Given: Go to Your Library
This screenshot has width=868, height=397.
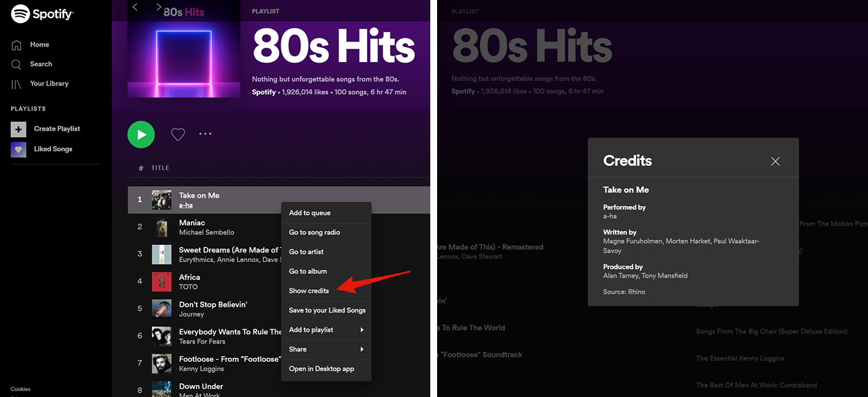Looking at the screenshot, I should click(49, 83).
